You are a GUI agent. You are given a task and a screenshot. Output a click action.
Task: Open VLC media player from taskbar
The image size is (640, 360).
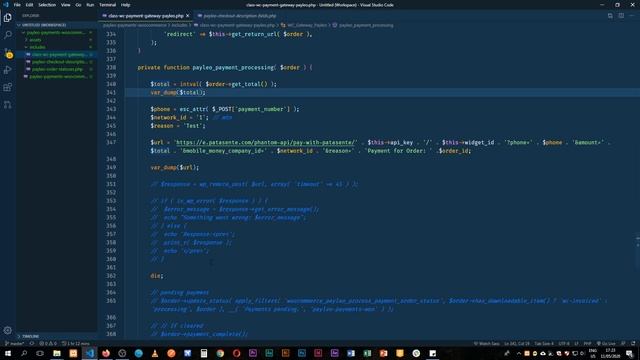155,353
